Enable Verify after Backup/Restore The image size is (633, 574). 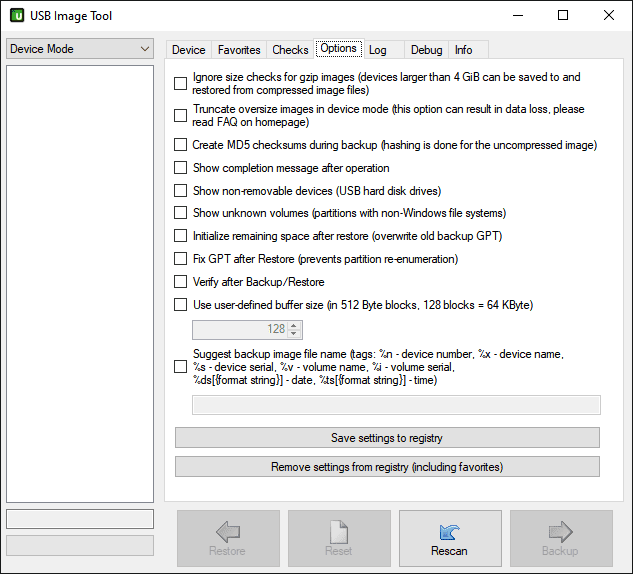click(180, 282)
